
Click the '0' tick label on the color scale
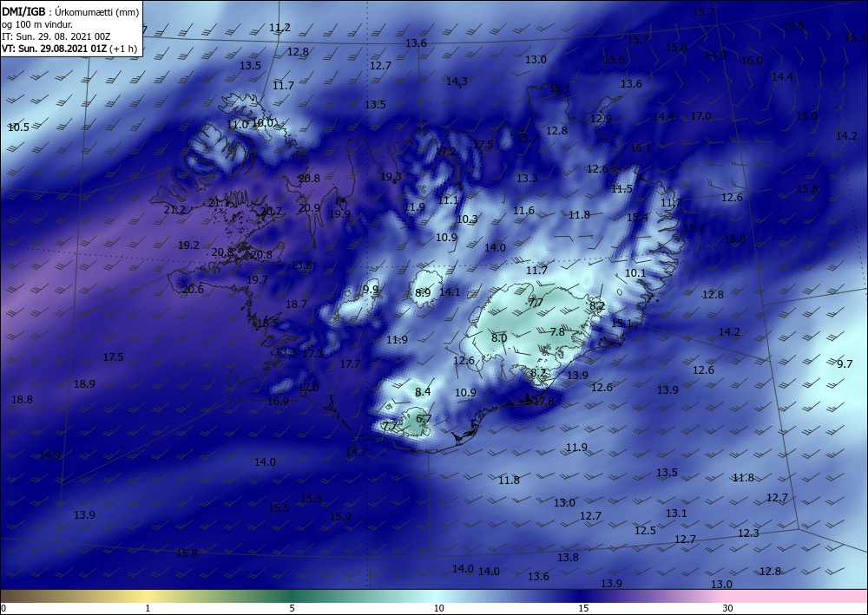(3, 608)
